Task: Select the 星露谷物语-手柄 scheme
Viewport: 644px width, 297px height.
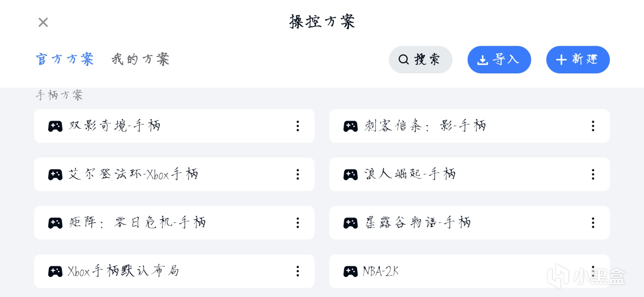Action: pos(469,223)
